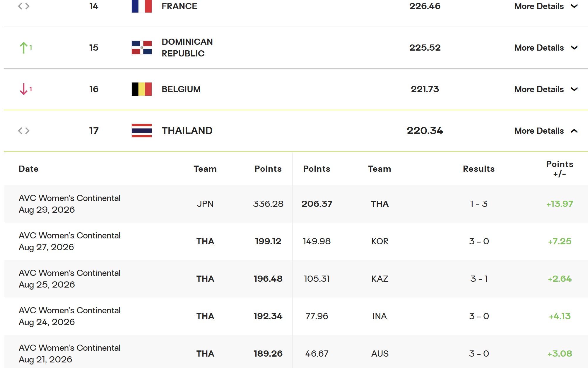This screenshot has height=368, width=588.
Task: Collapse More Details for Thailand
Action: pos(546,131)
